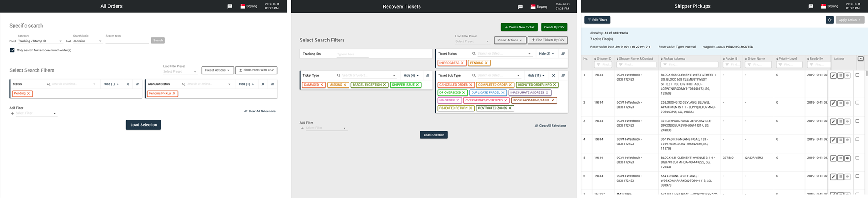
Task: Open Preset Actions dropdown in All Orders
Action: click(x=217, y=70)
